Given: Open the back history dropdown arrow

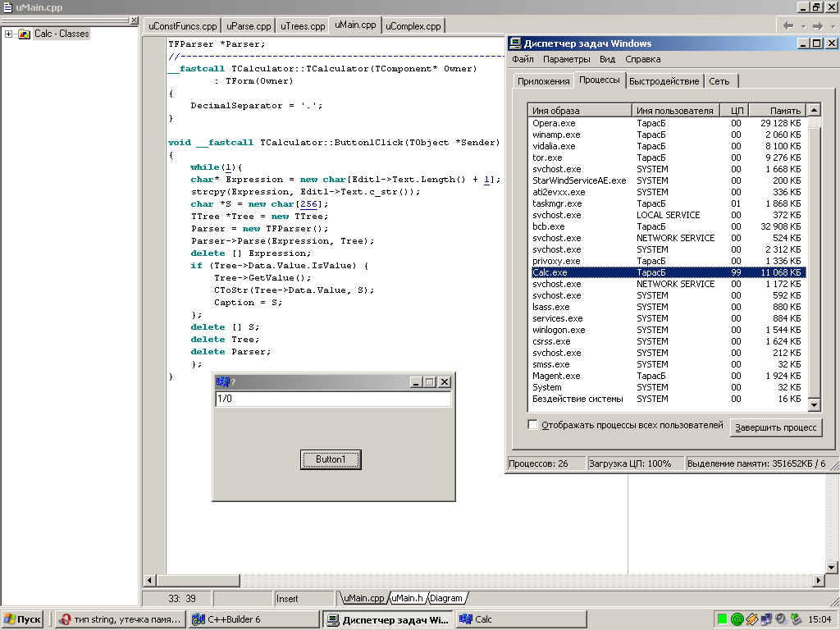Looking at the screenshot, I should pos(802,25).
